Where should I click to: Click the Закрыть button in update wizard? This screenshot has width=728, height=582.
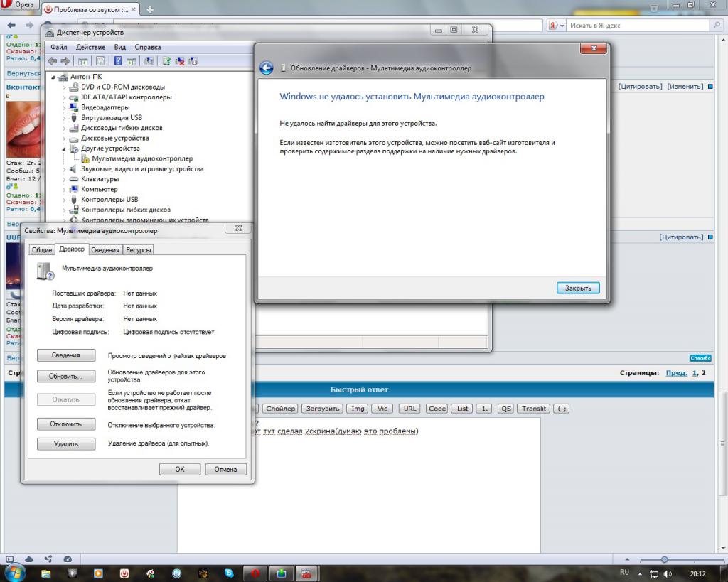578,289
